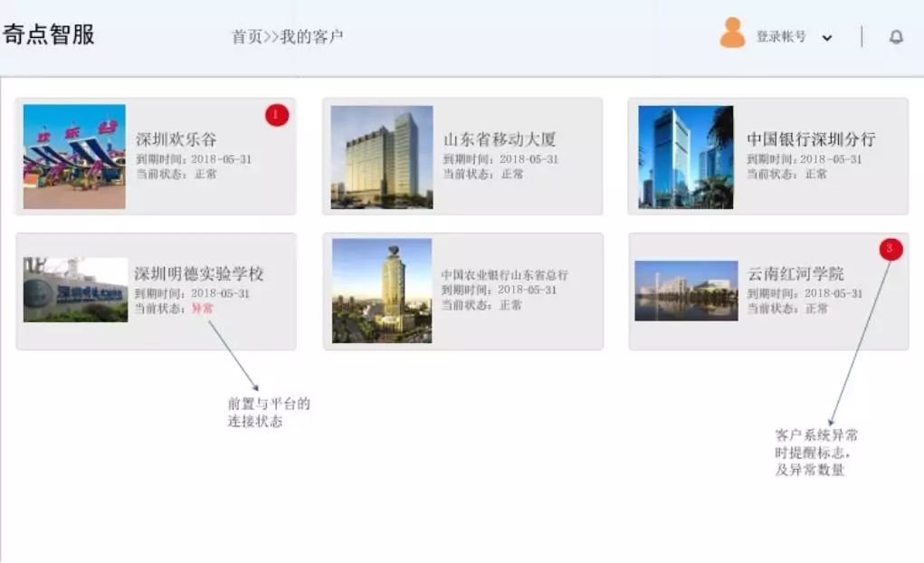924x563 pixels.
Task: Click red badge on 深圳欢乐谷 card
Action: click(x=277, y=115)
